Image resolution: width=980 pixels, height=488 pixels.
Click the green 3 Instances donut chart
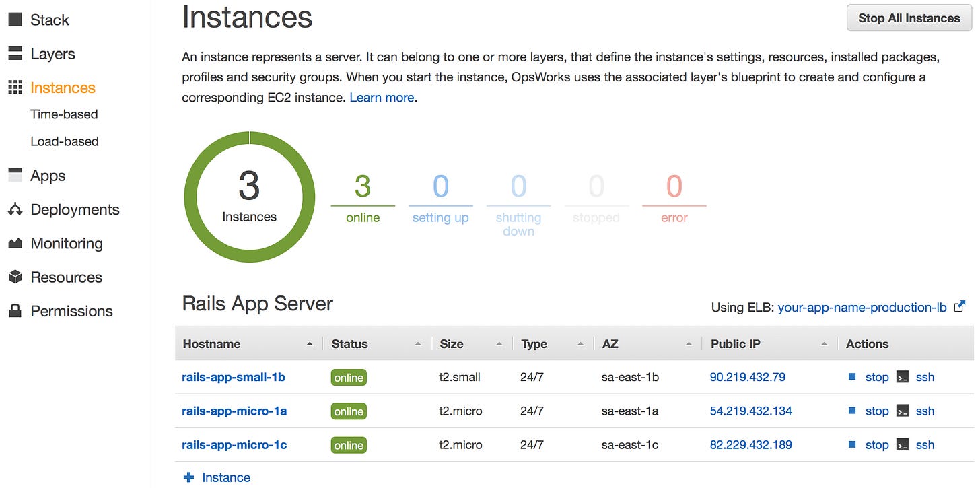[x=249, y=197]
